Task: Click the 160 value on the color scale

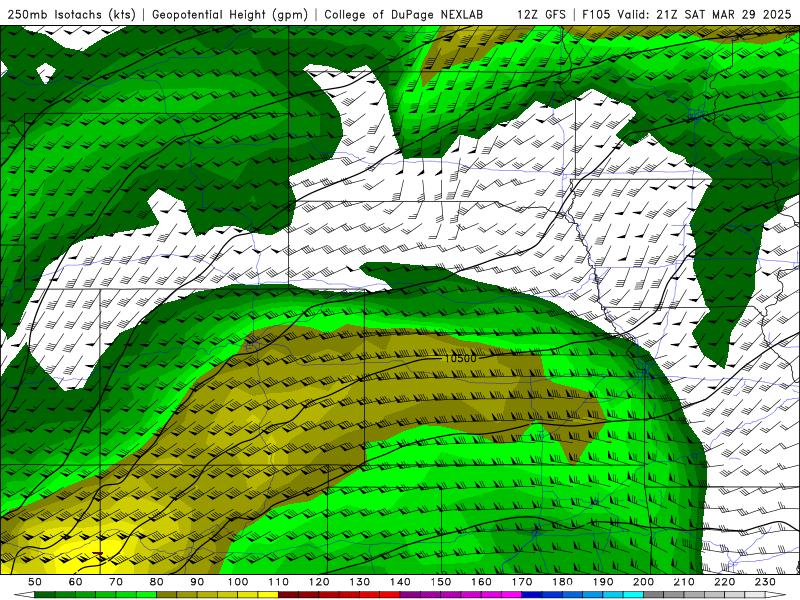Action: click(x=481, y=582)
